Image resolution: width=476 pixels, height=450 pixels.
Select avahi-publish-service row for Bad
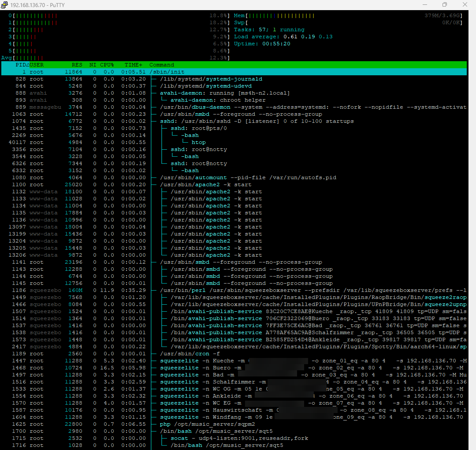pyautogui.click(x=234, y=326)
